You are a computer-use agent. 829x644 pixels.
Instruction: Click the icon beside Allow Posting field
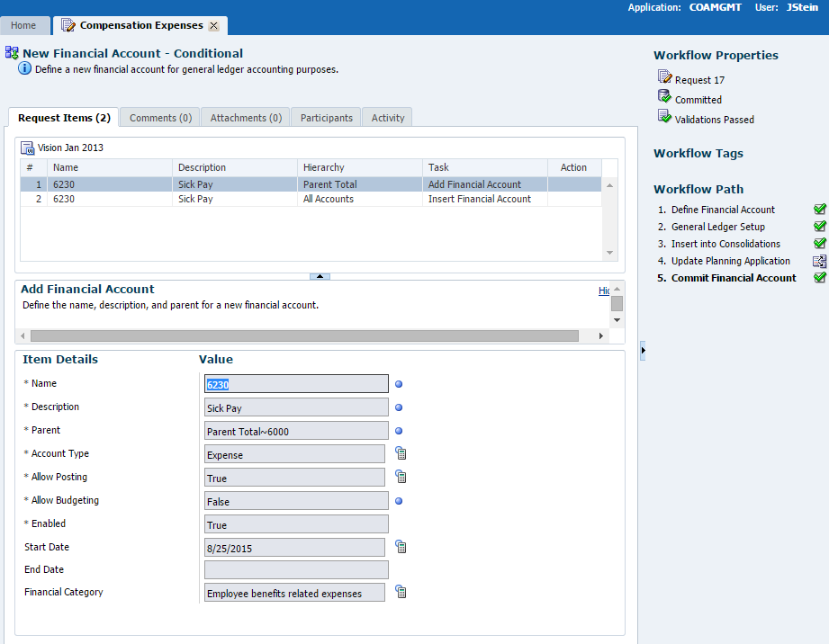click(x=401, y=478)
